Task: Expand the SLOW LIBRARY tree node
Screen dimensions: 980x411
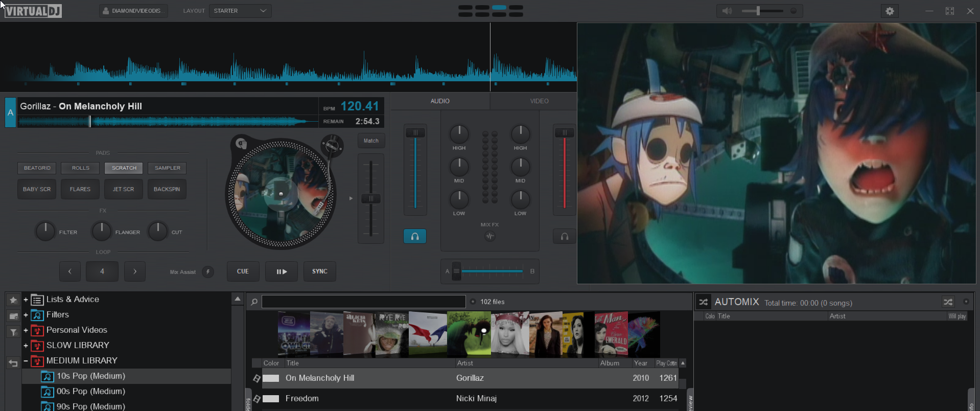Action: [x=26, y=346]
